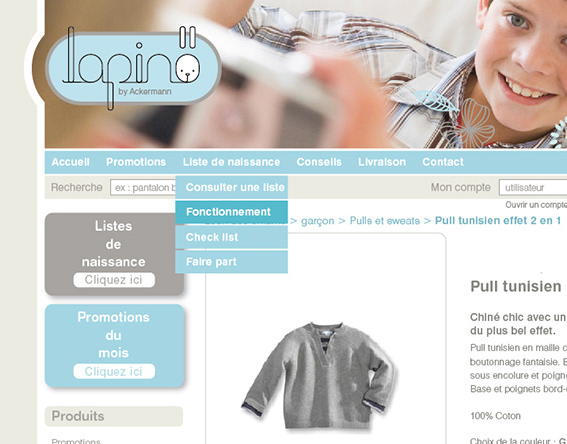Open the Accueil menu item
Image resolution: width=567 pixels, height=444 pixels.
point(71,162)
